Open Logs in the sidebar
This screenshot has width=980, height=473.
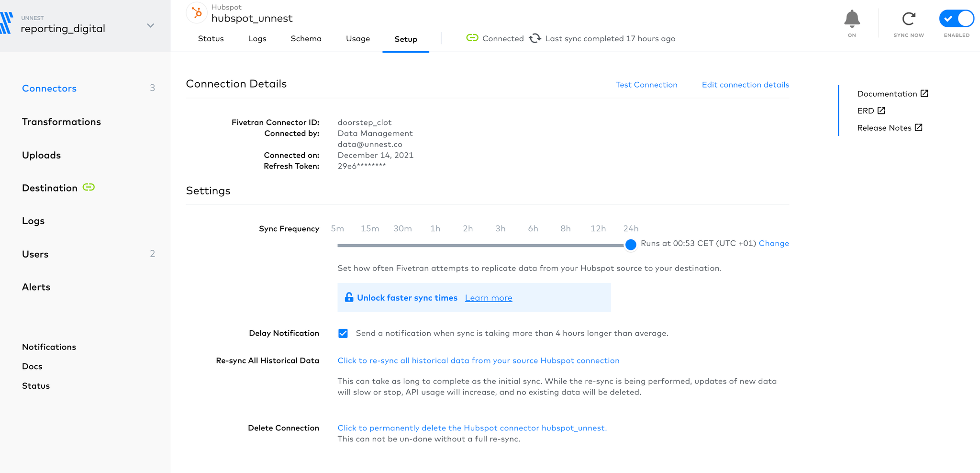pyautogui.click(x=33, y=221)
